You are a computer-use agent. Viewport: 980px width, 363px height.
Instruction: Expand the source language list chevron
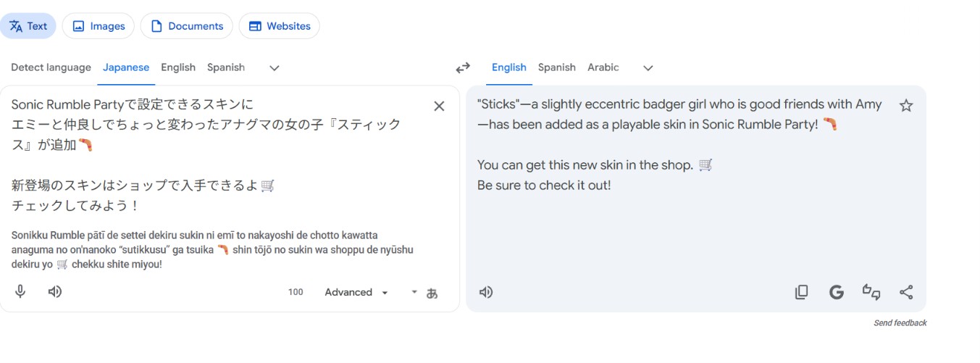click(275, 68)
